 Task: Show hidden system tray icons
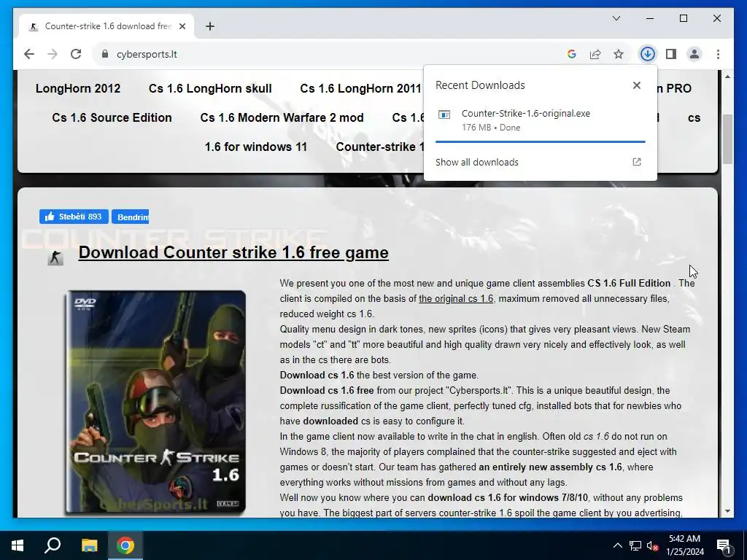click(x=617, y=545)
